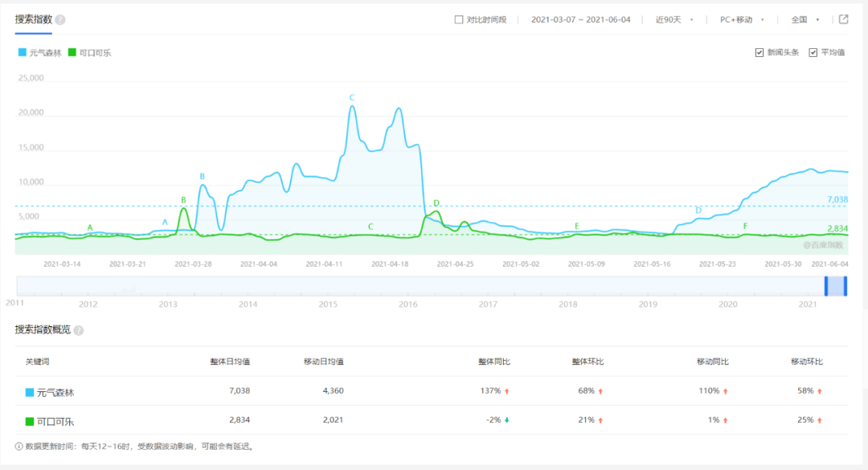
Task: Select the 搜索指数 tab
Action: pyautogui.click(x=33, y=19)
